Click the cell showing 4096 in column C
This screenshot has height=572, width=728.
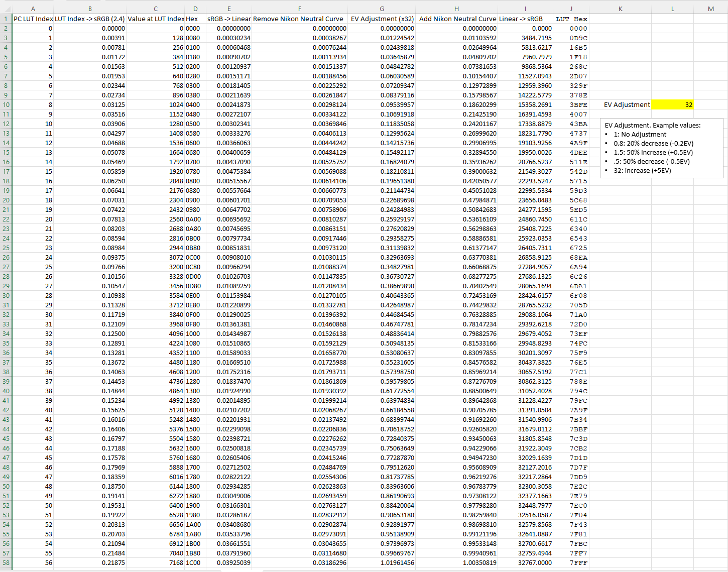pyautogui.click(x=156, y=333)
